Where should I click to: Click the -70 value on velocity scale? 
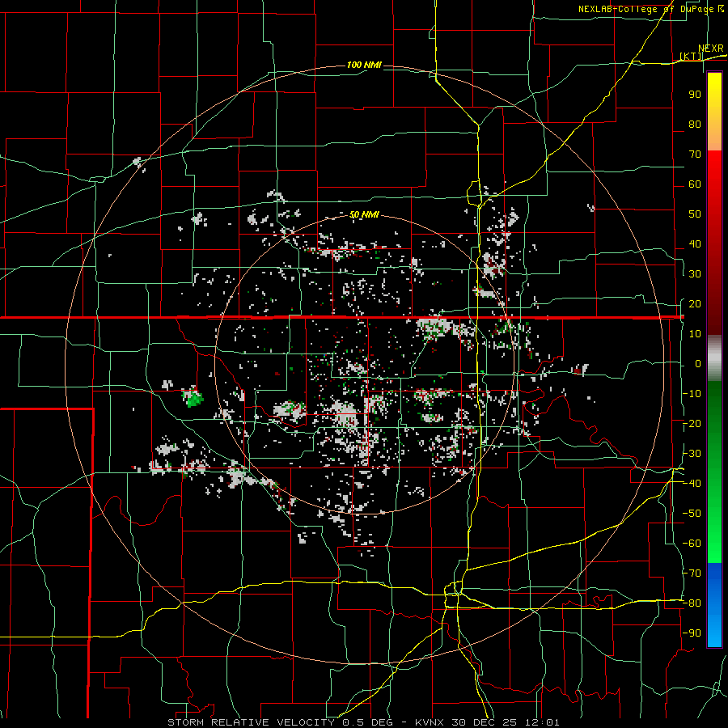(x=692, y=573)
